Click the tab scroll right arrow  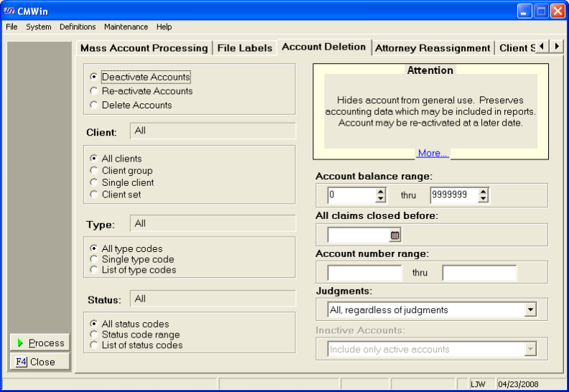pyautogui.click(x=556, y=47)
